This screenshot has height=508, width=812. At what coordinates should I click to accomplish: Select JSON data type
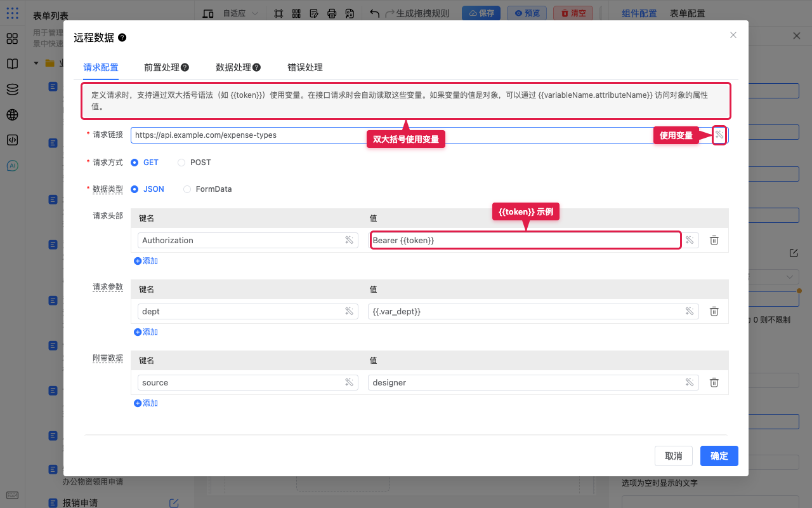click(147, 189)
